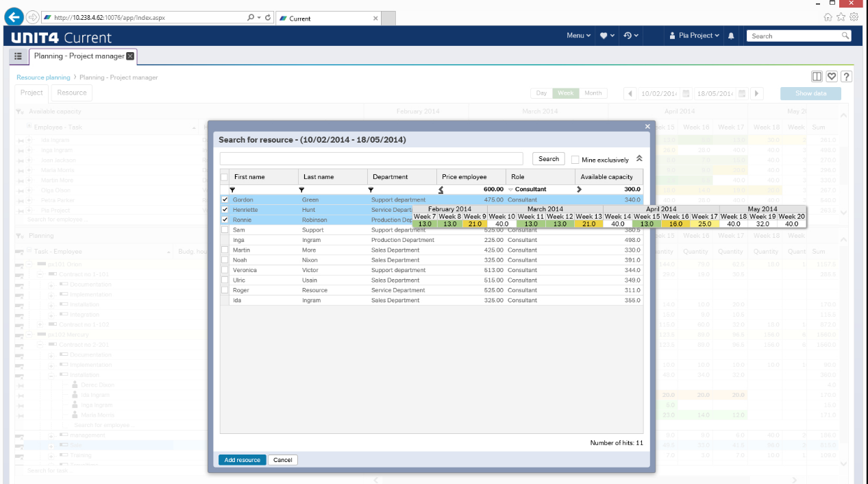
Task: Close the Search for resource dialog
Action: coord(647,126)
